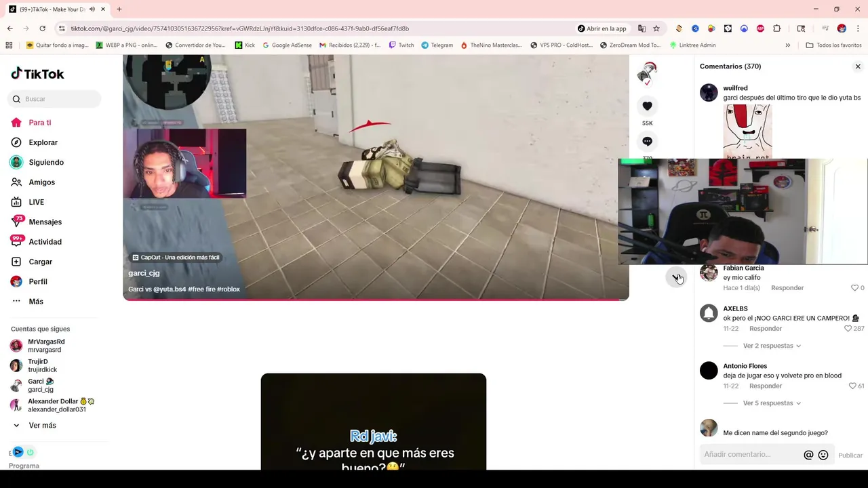The image size is (868, 488).
Task: Expand Ver 5 respuestas under Antonio Flores
Action: click(772, 403)
